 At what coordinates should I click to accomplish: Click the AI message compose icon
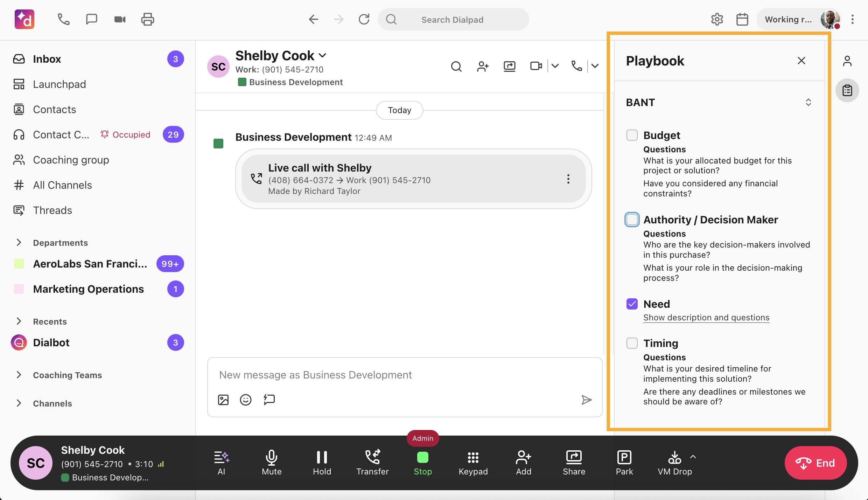coord(269,400)
